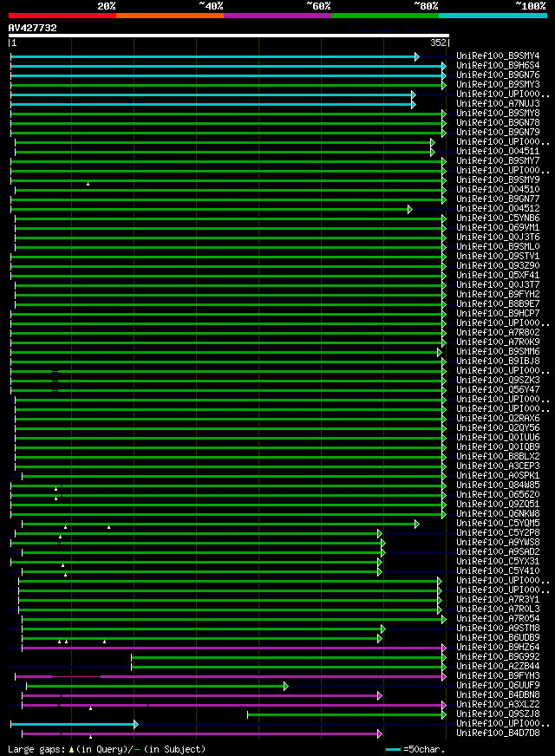Select hit UniRef100_B9SML0
The image size is (555, 756).
[x=498, y=246]
